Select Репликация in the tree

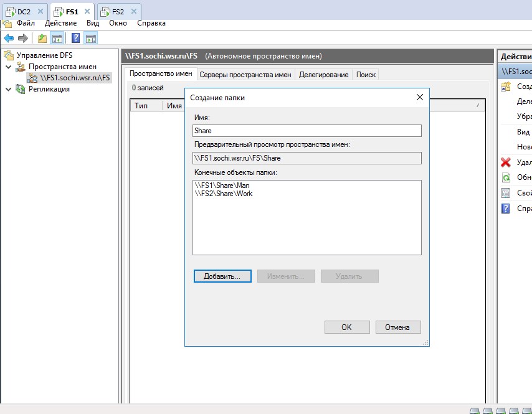[x=49, y=89]
